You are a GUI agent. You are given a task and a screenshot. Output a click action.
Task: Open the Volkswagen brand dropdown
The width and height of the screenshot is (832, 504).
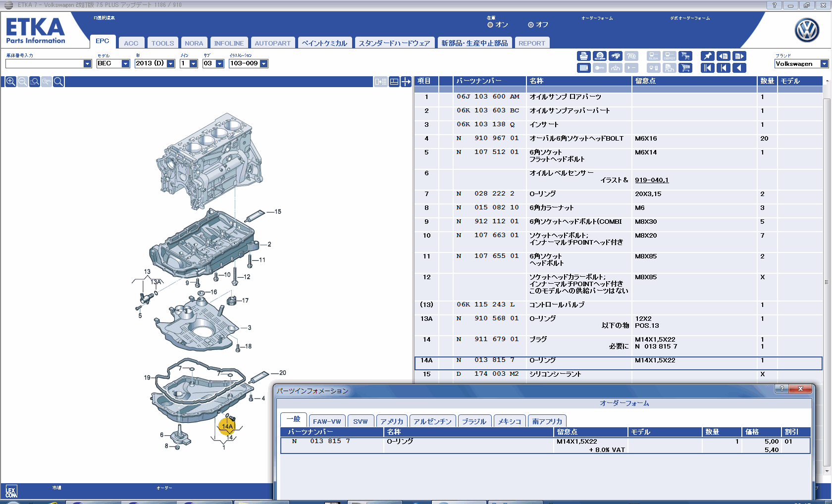[x=824, y=64]
